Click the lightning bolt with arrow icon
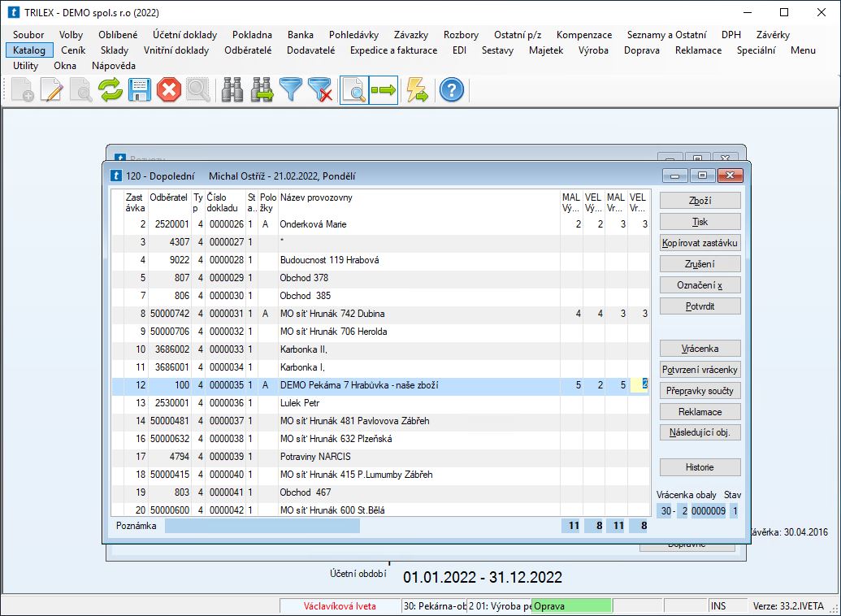The image size is (841, 616). (418, 90)
